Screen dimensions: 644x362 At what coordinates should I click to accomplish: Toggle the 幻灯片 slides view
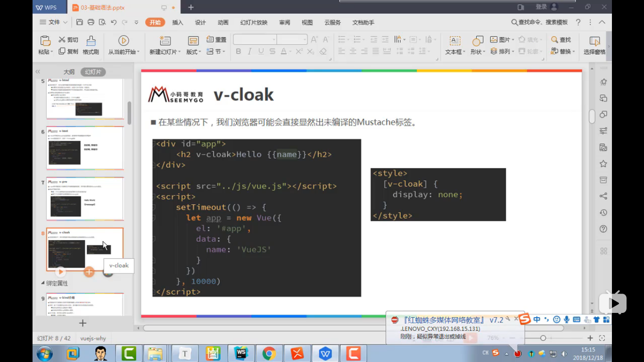click(92, 72)
